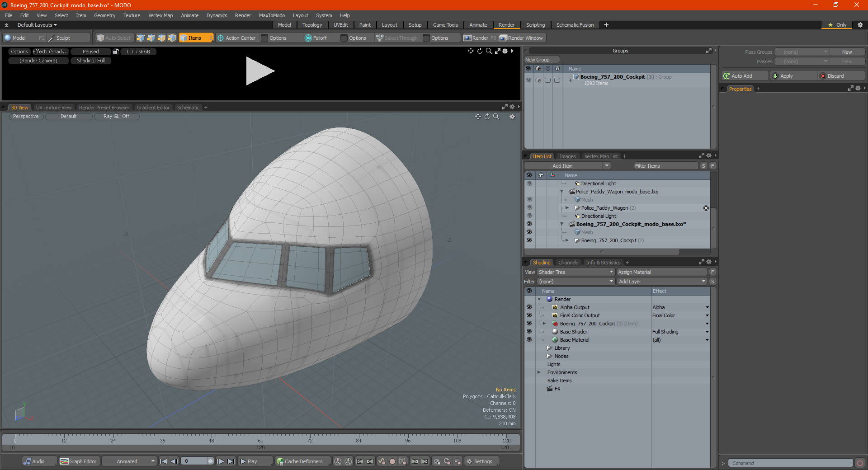Viewport: 868px width, 470px height.
Task: Open the Graph Editor
Action: [x=78, y=461]
